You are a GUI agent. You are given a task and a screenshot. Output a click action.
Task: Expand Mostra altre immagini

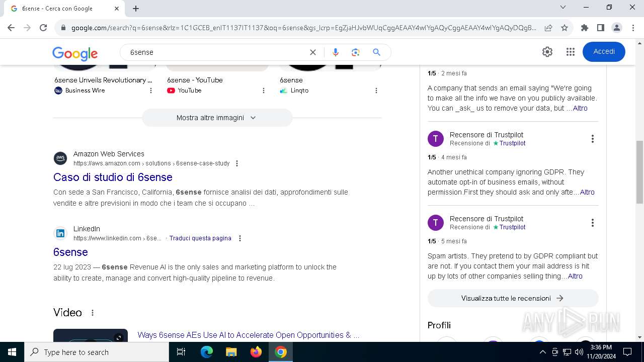(217, 118)
